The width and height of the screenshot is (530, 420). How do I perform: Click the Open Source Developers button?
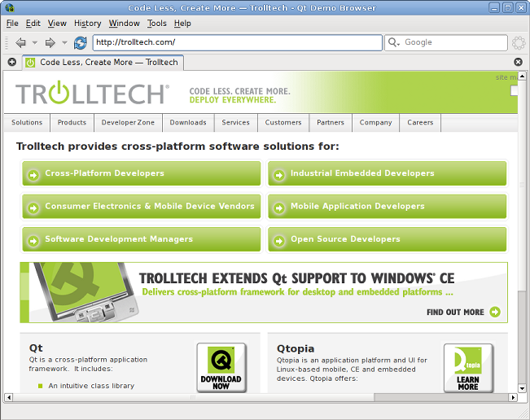click(x=387, y=239)
